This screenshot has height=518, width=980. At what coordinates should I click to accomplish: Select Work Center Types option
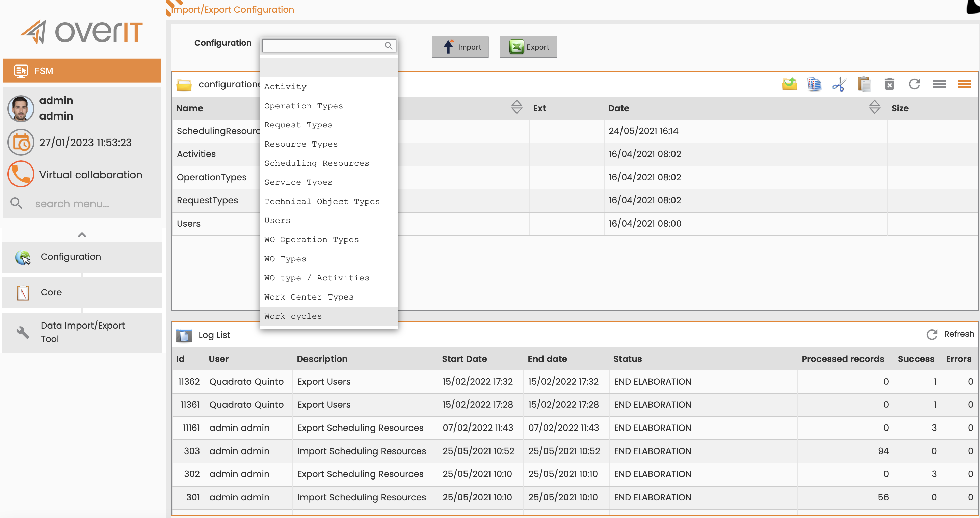(x=329, y=297)
